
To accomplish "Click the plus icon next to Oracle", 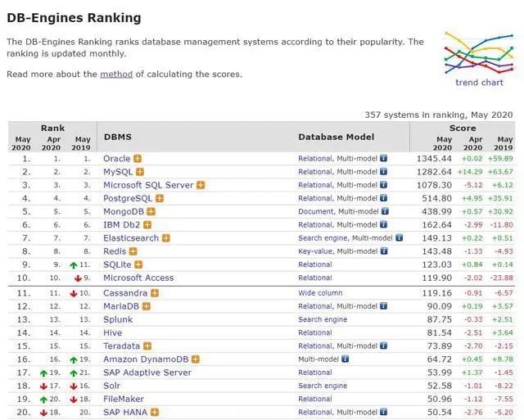I will point(138,159).
